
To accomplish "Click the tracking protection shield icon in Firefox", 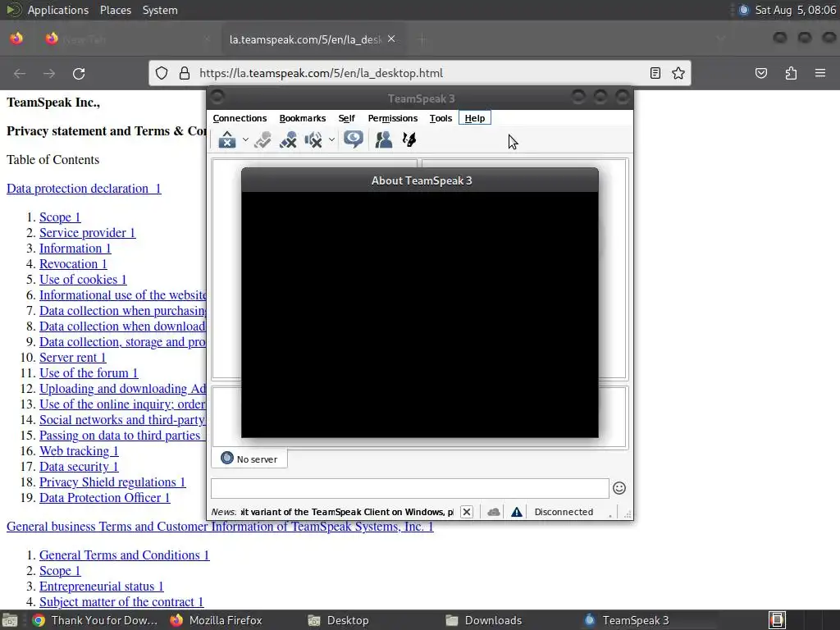I will click(x=162, y=73).
